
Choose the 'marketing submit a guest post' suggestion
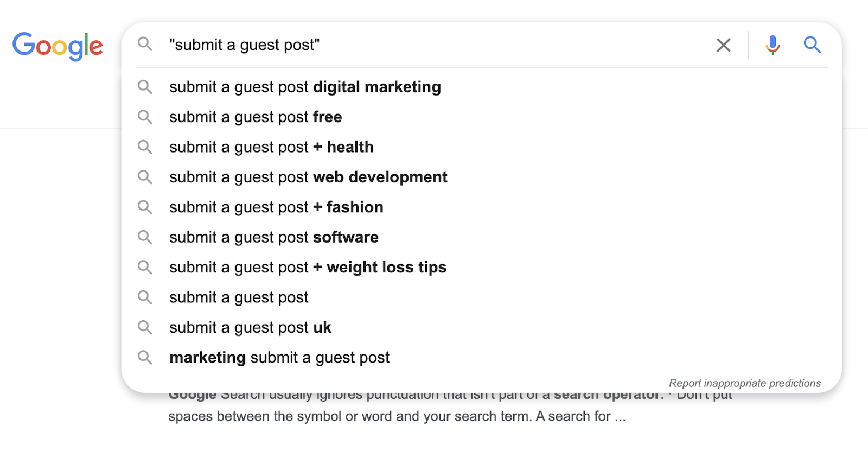click(x=279, y=358)
